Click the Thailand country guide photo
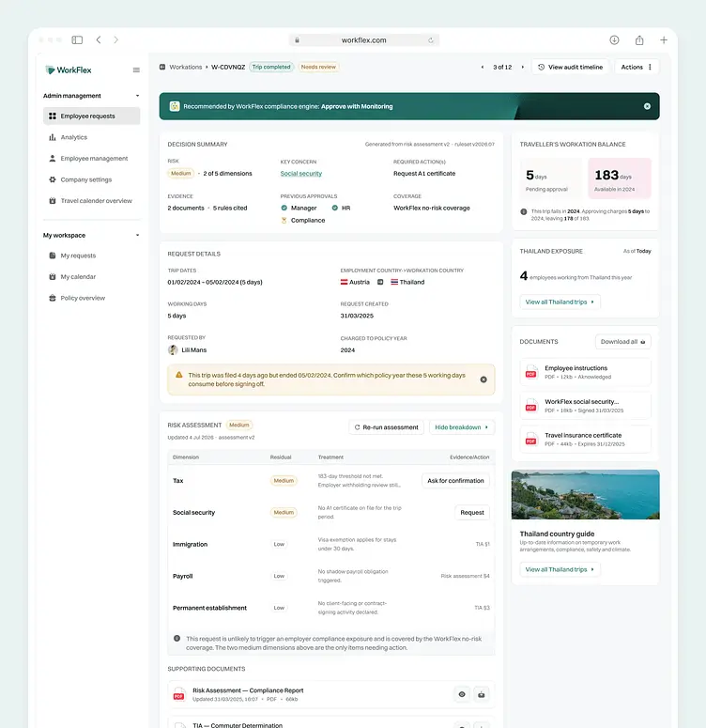This screenshot has height=728, width=706. pyautogui.click(x=585, y=494)
